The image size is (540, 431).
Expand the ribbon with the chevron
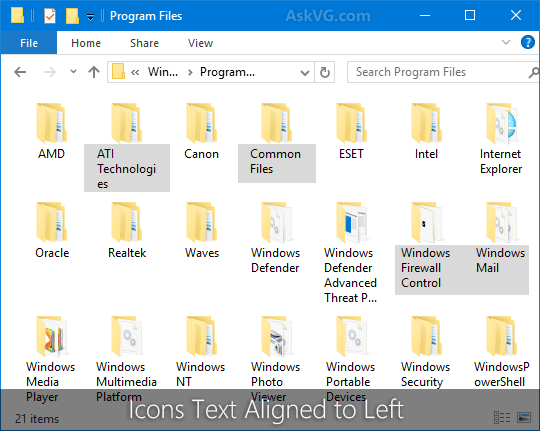[506, 42]
